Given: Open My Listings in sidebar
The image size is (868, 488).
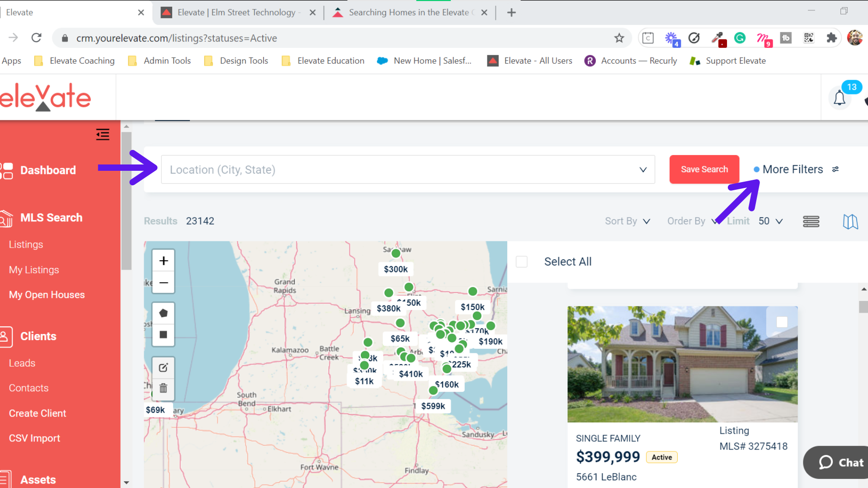Looking at the screenshot, I should pos(34,270).
